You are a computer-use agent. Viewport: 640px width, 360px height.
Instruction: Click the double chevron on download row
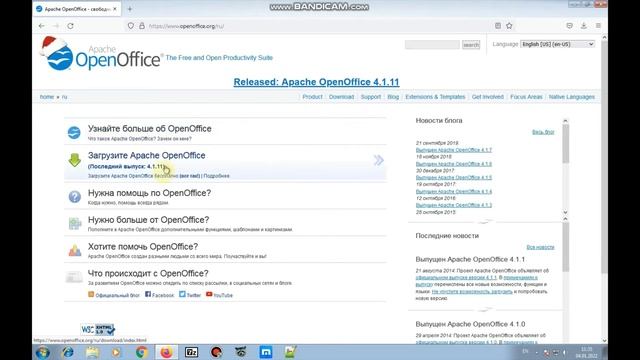[x=378, y=160]
